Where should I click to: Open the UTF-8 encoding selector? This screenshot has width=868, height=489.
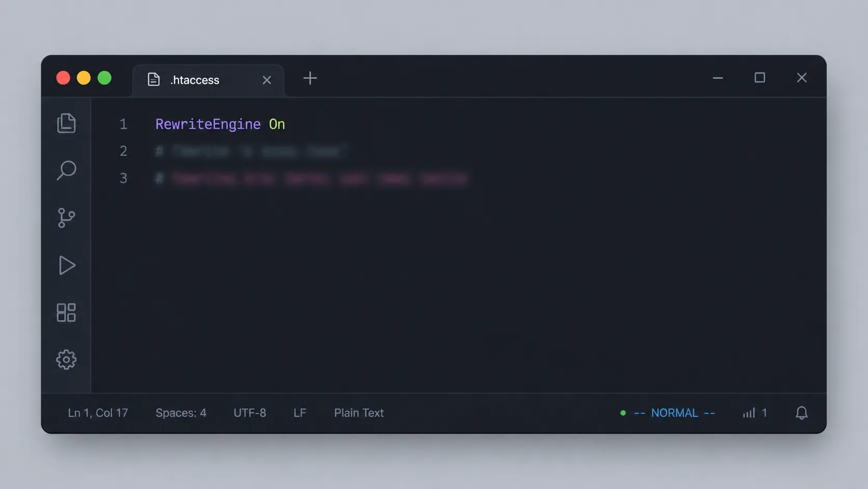pyautogui.click(x=250, y=413)
